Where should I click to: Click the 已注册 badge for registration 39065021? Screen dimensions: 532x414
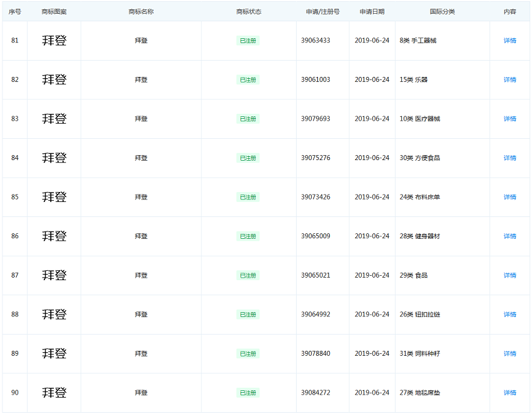248,276
